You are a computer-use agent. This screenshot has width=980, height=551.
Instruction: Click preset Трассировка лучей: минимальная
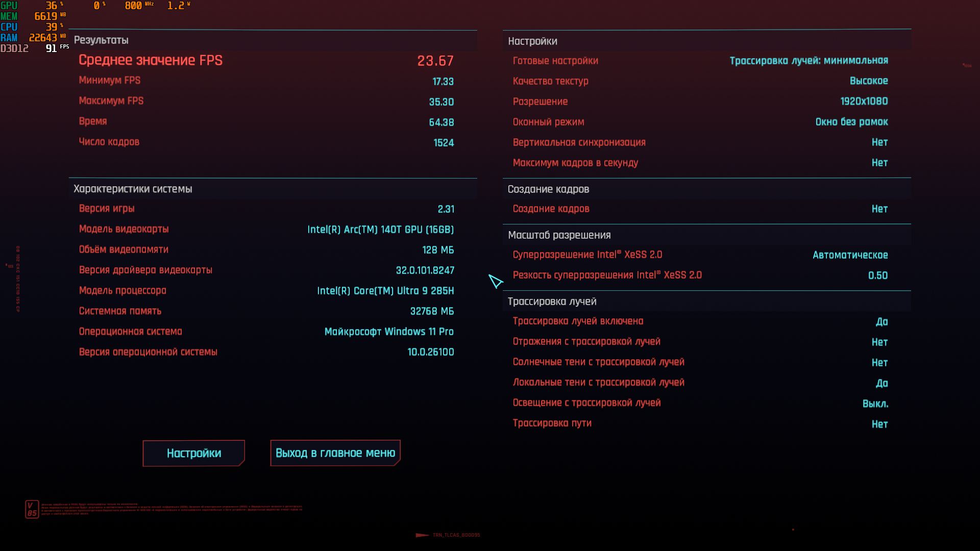pyautogui.click(x=808, y=61)
